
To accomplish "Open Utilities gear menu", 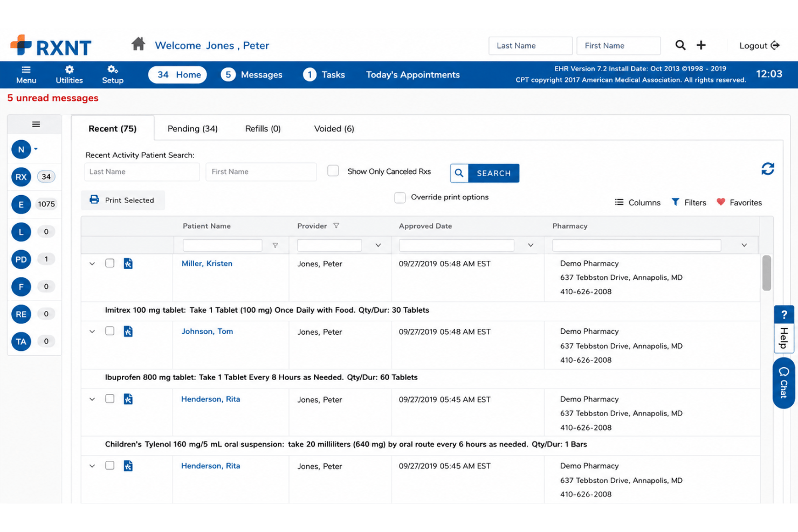I will coord(70,74).
